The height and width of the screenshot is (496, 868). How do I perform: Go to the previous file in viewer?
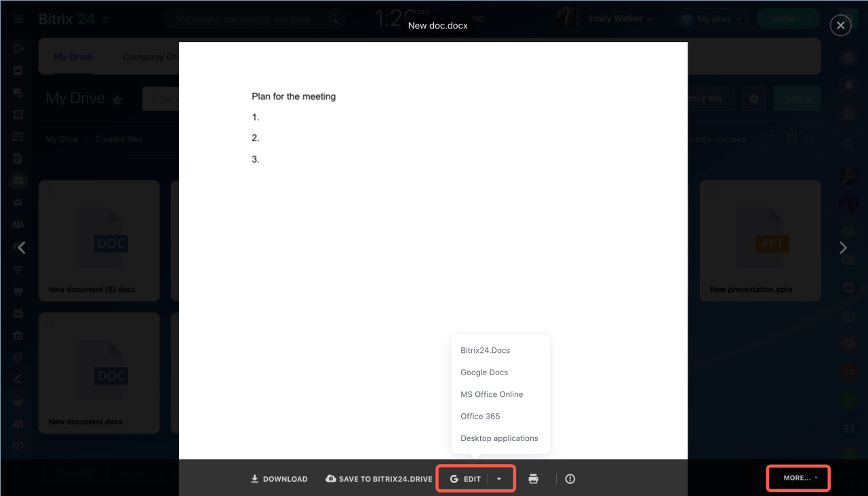pos(22,248)
